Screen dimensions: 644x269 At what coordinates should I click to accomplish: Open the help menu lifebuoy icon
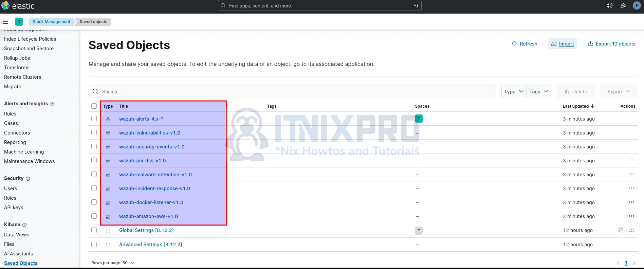tap(610, 5)
